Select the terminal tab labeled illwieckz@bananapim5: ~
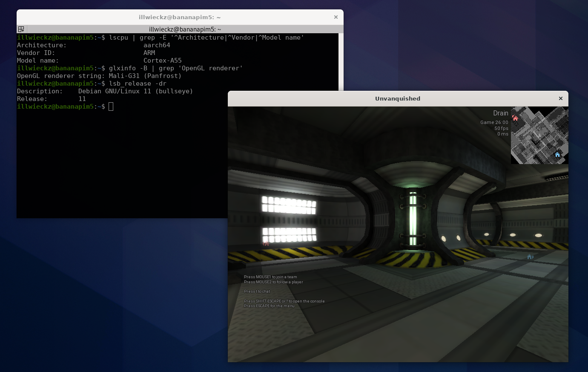 coord(185,29)
